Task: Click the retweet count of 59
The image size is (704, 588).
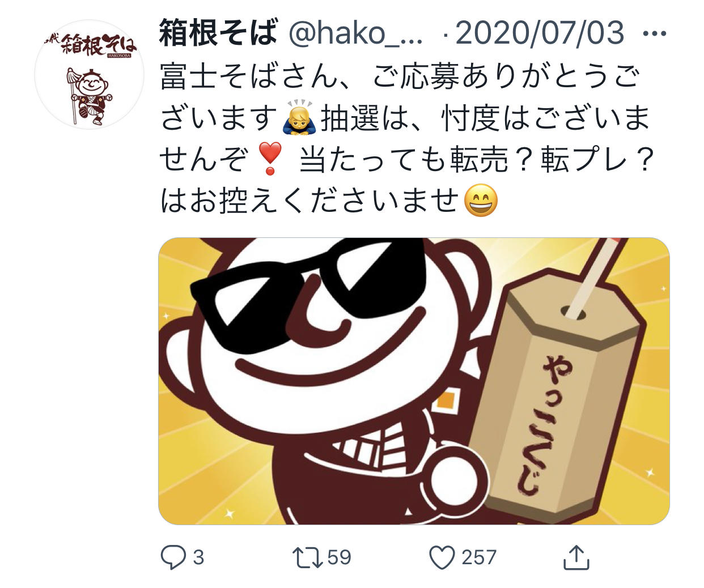Action: (x=339, y=557)
